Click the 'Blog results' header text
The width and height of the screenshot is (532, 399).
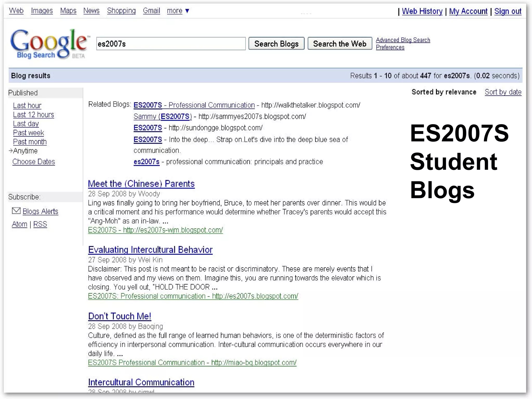(31, 76)
